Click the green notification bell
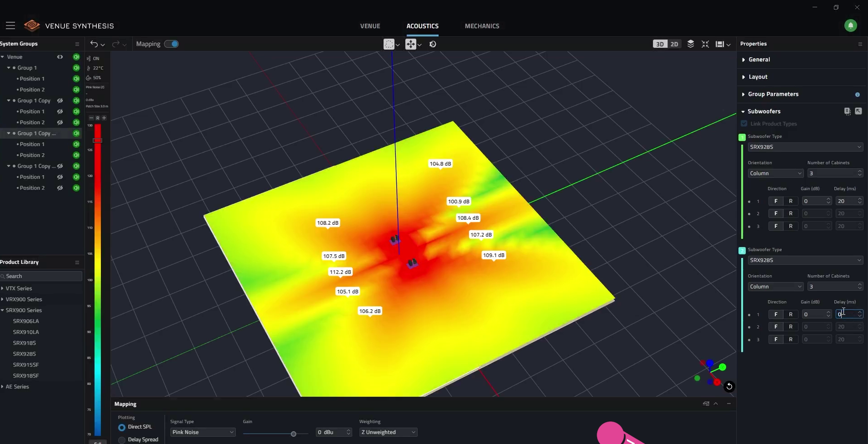The image size is (868, 444). (x=850, y=25)
